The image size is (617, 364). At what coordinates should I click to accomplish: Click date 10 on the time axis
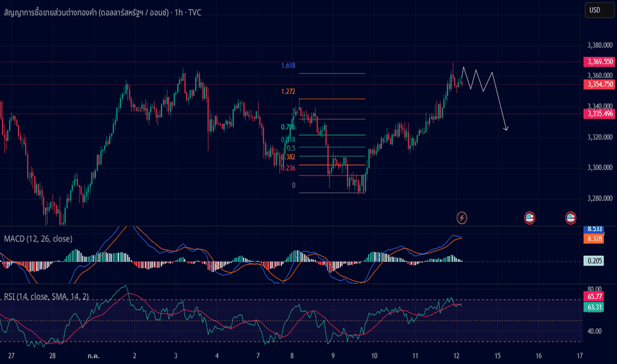374,356
